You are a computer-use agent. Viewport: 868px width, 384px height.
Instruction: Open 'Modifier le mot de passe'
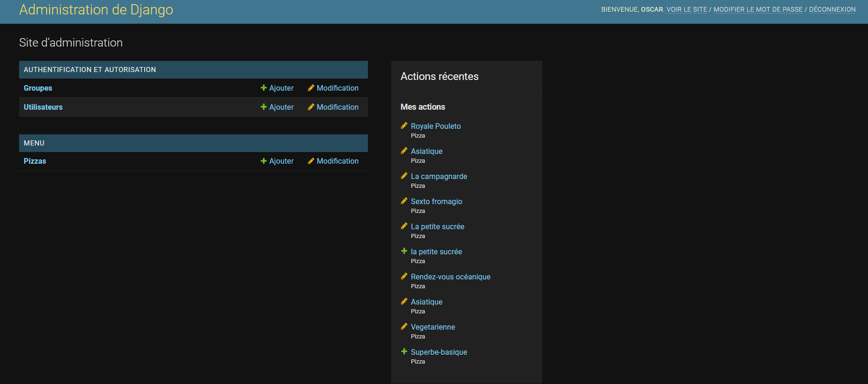click(x=758, y=9)
